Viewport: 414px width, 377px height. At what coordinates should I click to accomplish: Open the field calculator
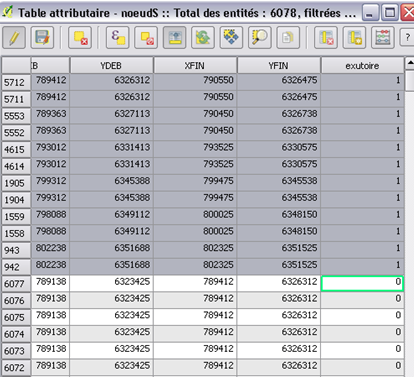tap(383, 37)
